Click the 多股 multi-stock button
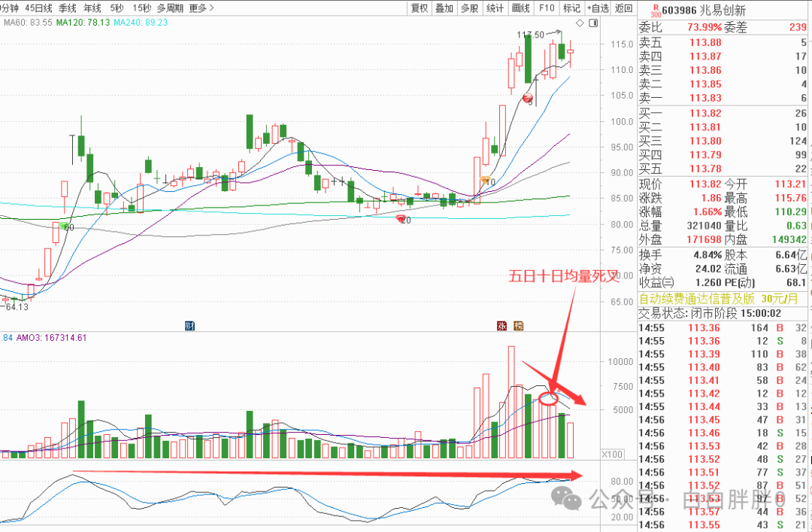 click(470, 8)
